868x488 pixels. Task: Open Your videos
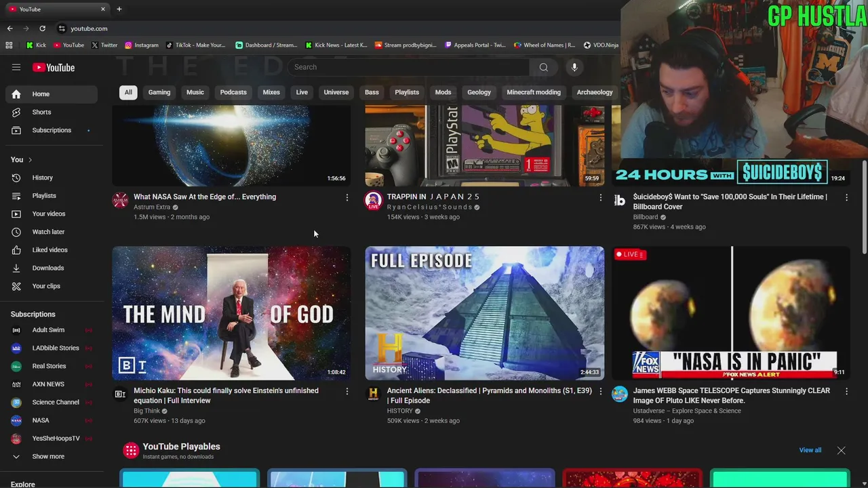click(x=53, y=213)
